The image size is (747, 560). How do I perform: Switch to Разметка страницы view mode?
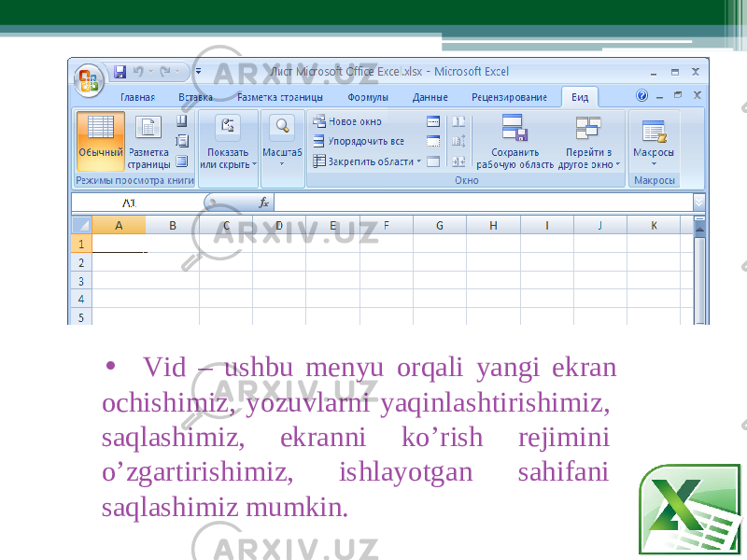[x=148, y=142]
